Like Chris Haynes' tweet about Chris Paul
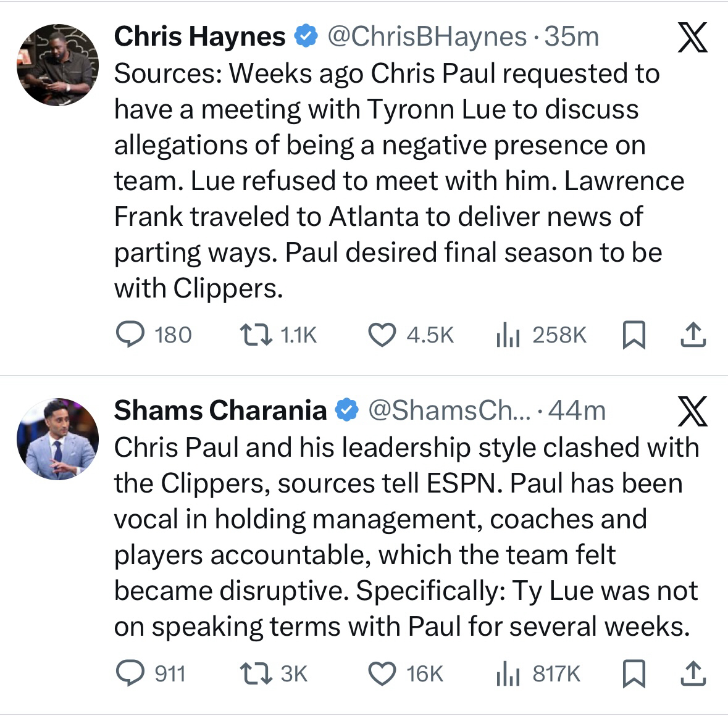 pyautogui.click(x=382, y=335)
